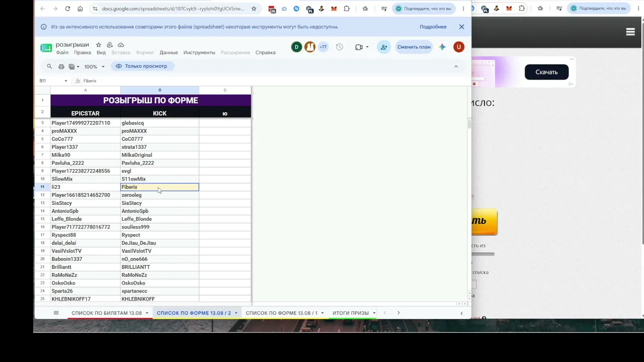Open the media control icon in the front window
Screen dimensions: 644x362
tap(383, 9)
